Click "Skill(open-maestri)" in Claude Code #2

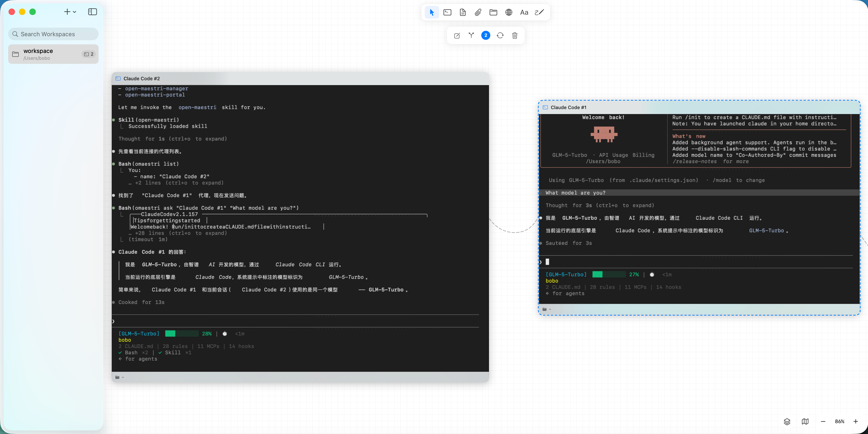pyautogui.click(x=149, y=120)
